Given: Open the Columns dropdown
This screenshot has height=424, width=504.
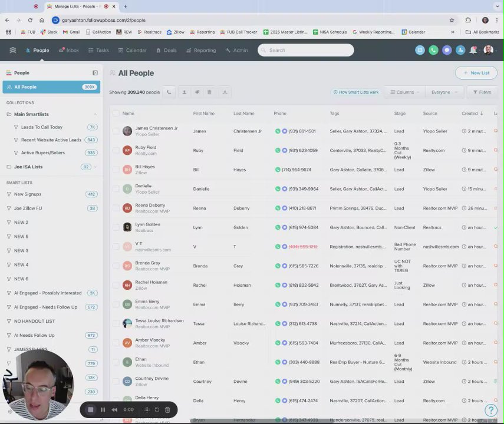Looking at the screenshot, I should click(405, 92).
